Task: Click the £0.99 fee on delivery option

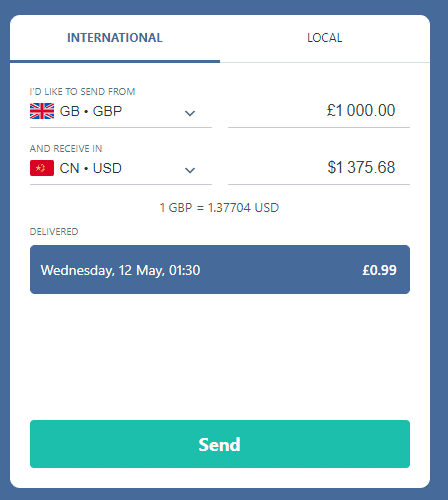Action: (x=380, y=270)
